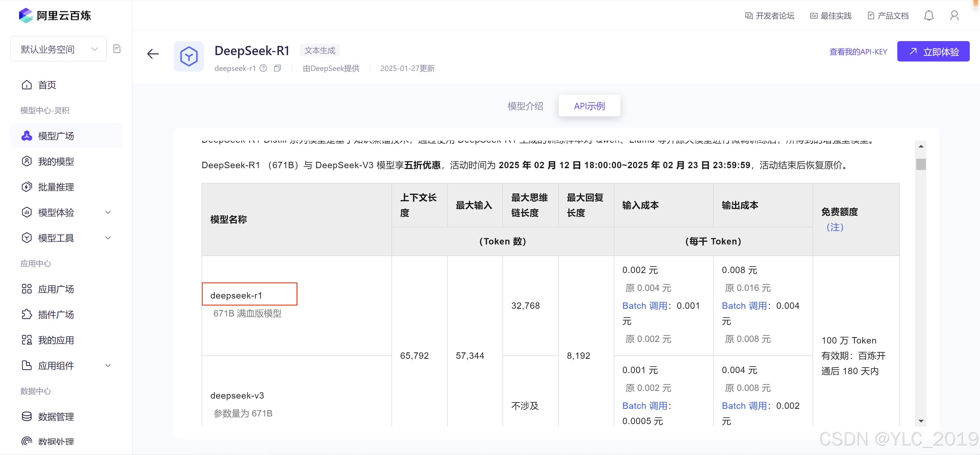
Task: Open 模型广场 in sidebar
Action: [56, 136]
